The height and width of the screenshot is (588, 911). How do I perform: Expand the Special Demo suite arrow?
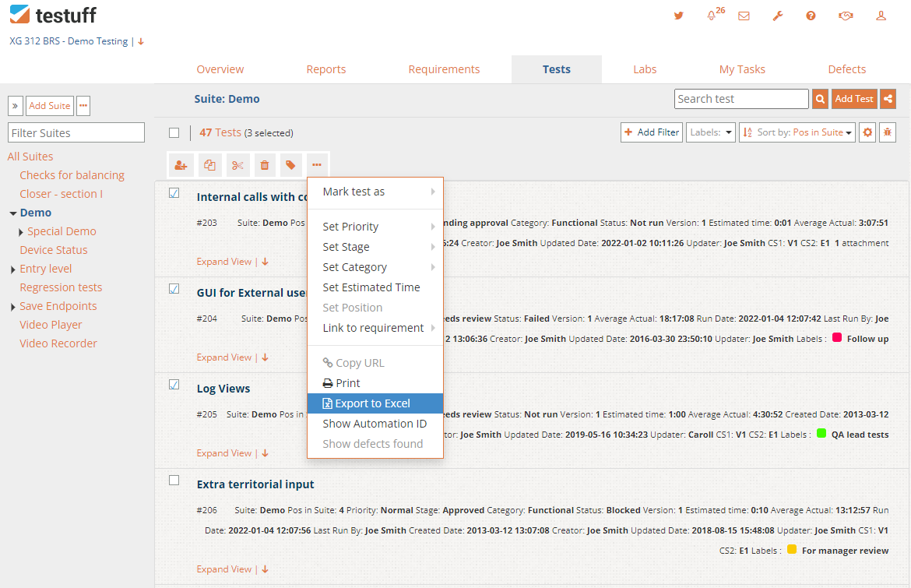pyautogui.click(x=21, y=232)
